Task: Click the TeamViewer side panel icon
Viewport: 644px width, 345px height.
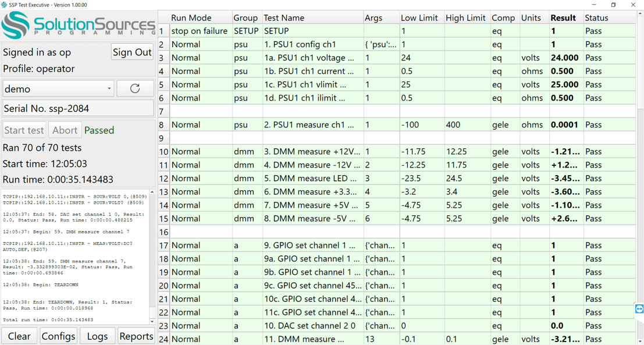Action: point(639,309)
